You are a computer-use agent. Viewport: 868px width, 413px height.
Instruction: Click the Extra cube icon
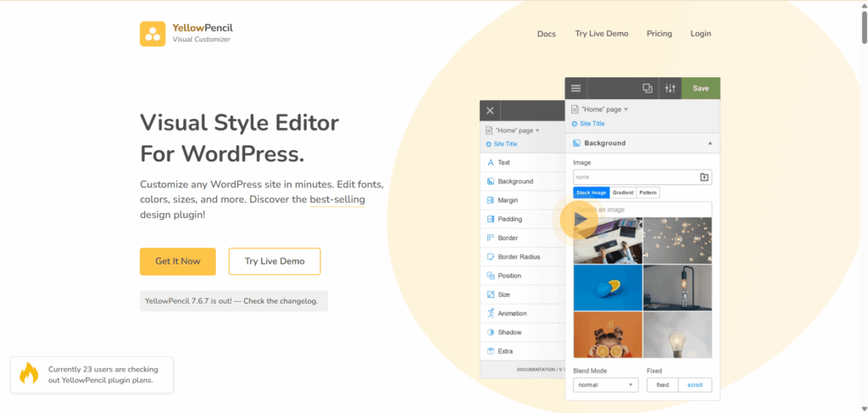click(490, 351)
